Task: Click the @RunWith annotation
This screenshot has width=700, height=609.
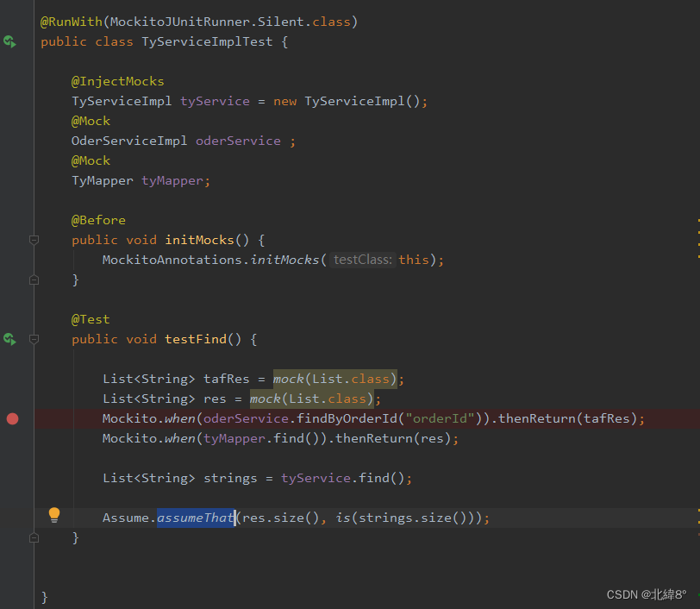Action: 72,22
